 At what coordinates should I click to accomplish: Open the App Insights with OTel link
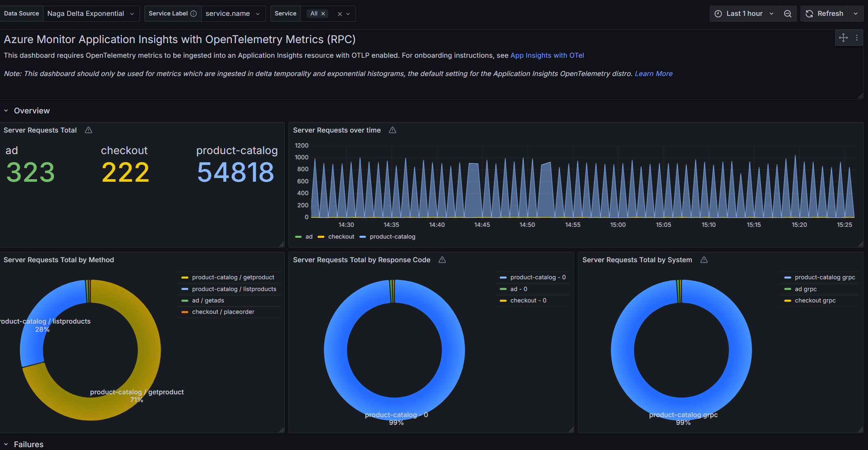pos(547,55)
